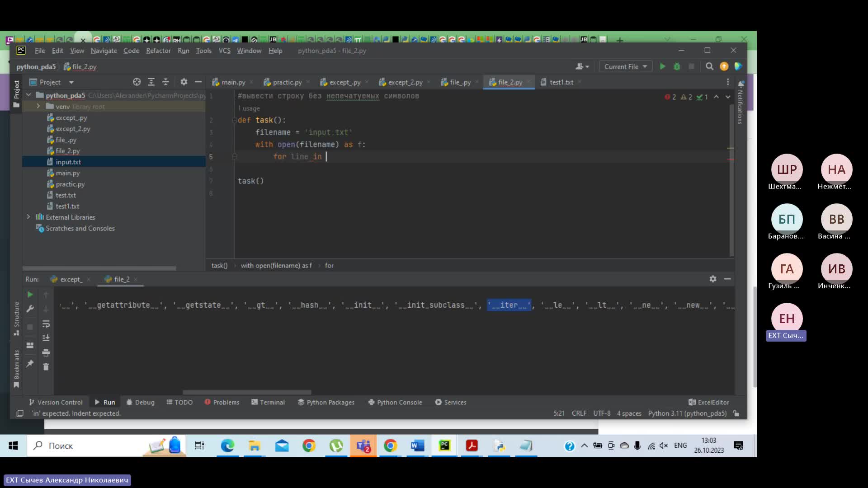The width and height of the screenshot is (868, 488).
Task: Jump to previous highlighted error arrow
Action: pos(717,97)
